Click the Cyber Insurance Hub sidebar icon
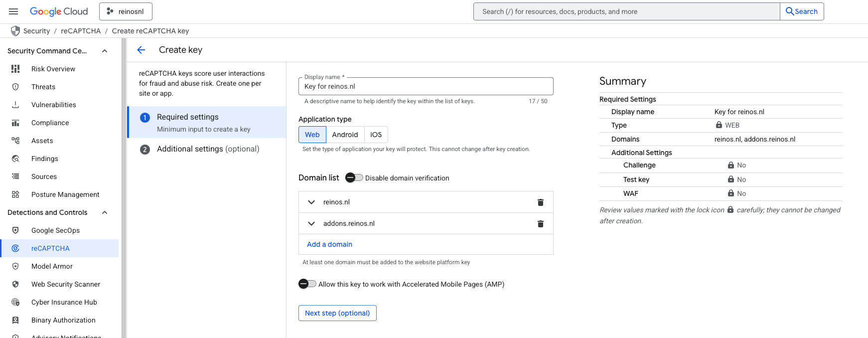The width and height of the screenshot is (868, 338). click(15, 302)
